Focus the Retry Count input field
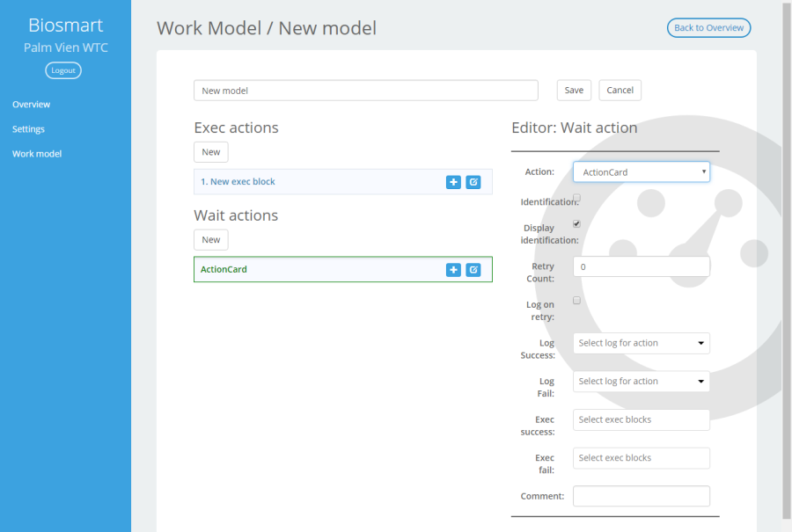The image size is (792, 532). point(641,266)
